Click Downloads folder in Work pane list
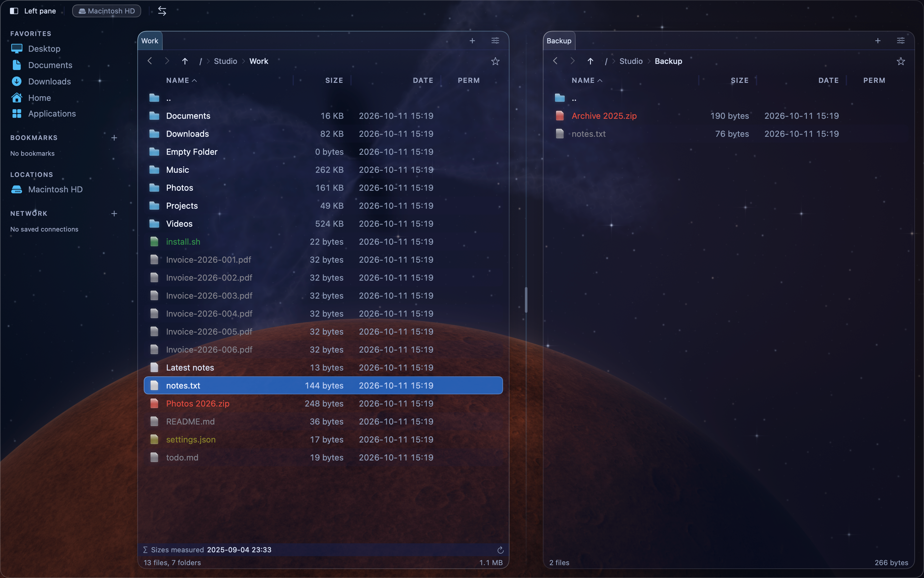The image size is (924, 578). coord(323,134)
